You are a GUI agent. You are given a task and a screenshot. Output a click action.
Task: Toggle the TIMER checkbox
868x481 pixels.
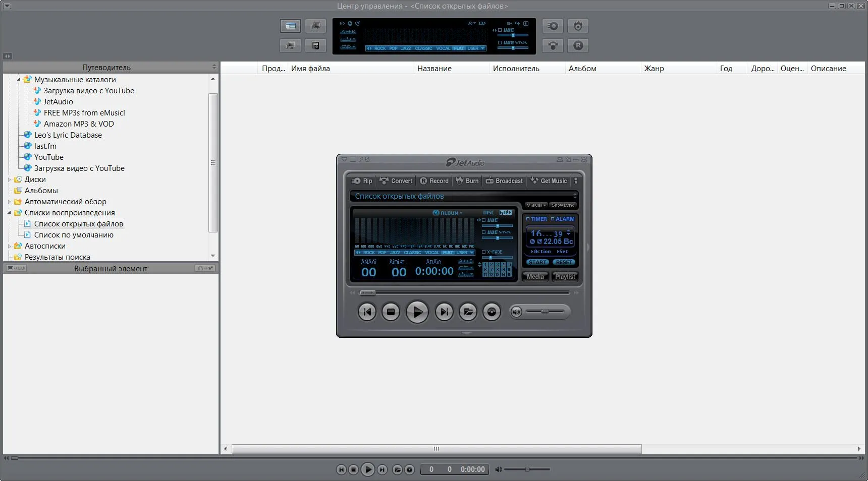(528, 219)
